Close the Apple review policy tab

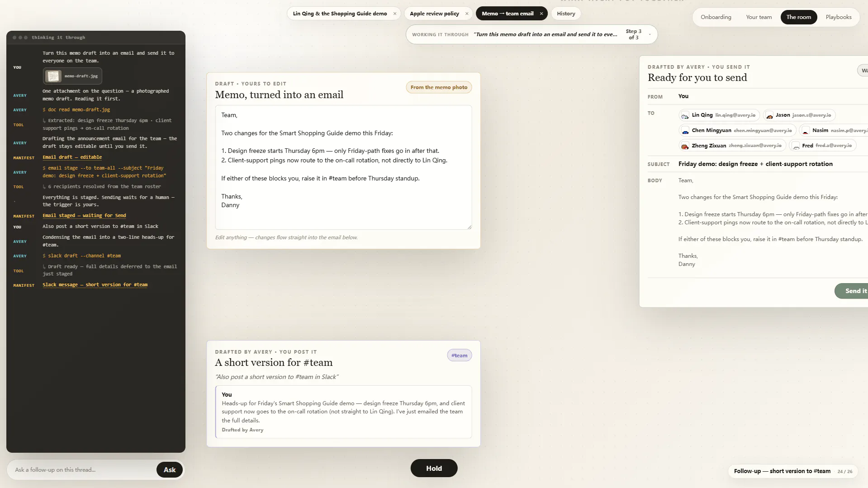pos(467,14)
